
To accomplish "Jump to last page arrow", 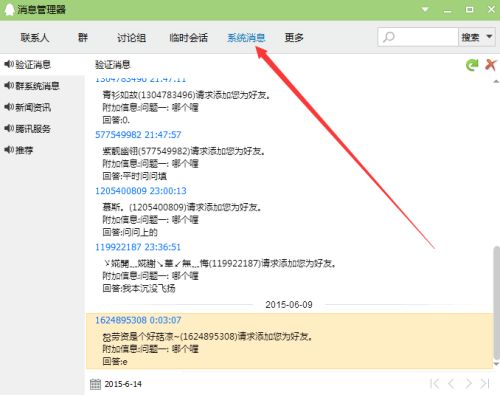I will (x=485, y=384).
